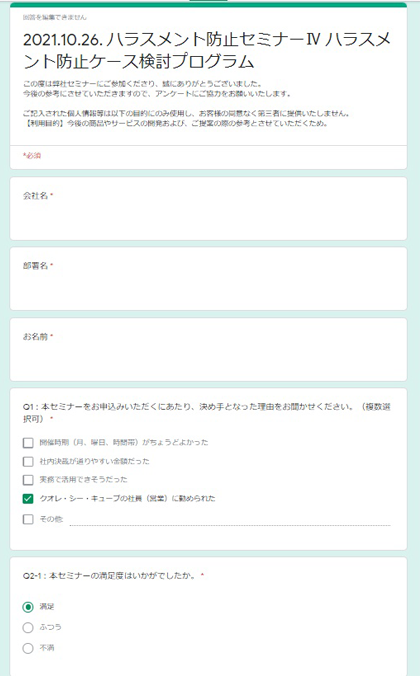Screen dimensions: 420x676
Task: Click the Q1 question text
Action: click(207, 413)
